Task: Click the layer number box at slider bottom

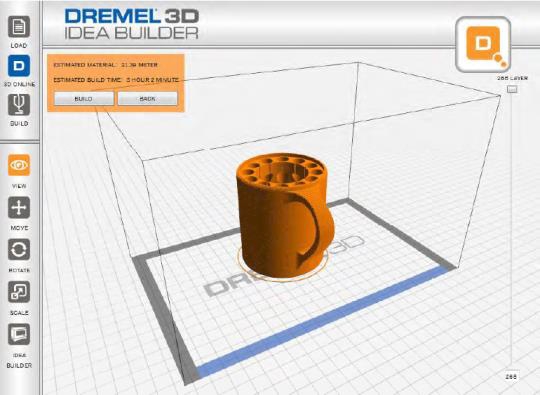Action: 511,376
